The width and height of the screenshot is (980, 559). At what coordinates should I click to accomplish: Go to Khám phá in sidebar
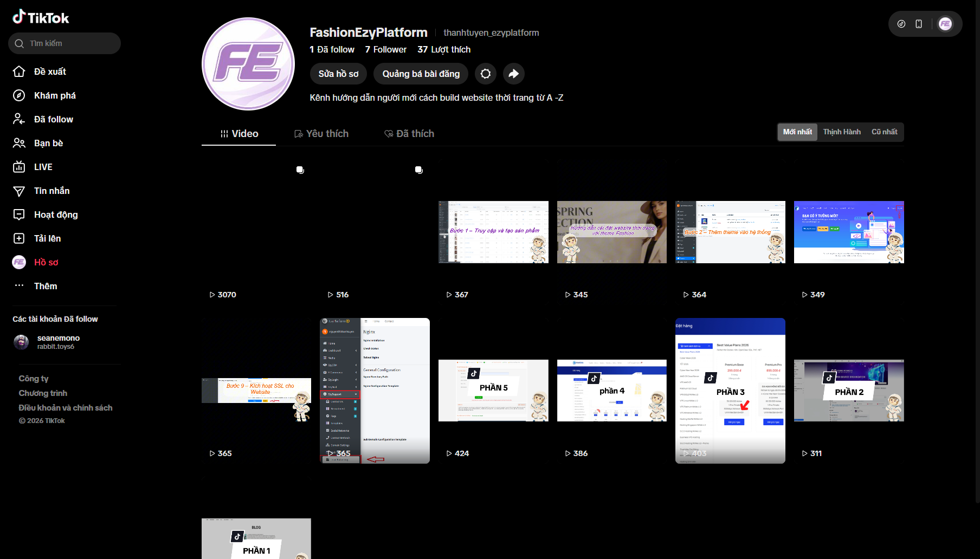pyautogui.click(x=55, y=95)
